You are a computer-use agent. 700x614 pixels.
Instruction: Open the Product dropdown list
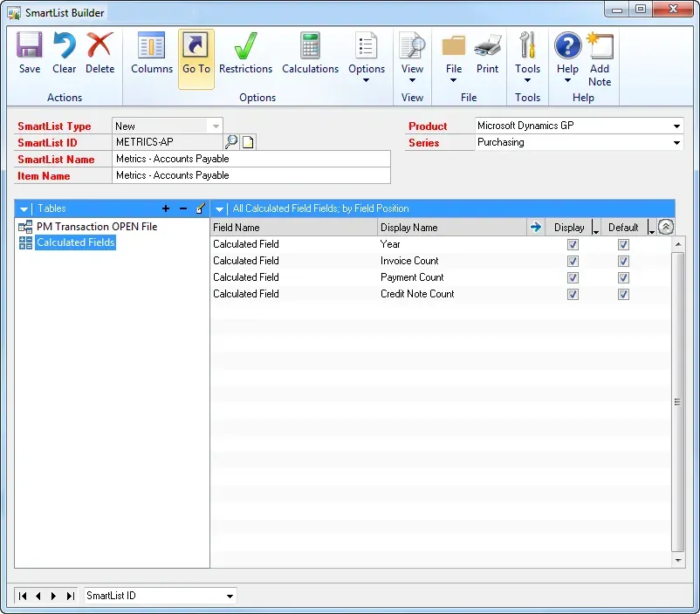tap(676, 126)
